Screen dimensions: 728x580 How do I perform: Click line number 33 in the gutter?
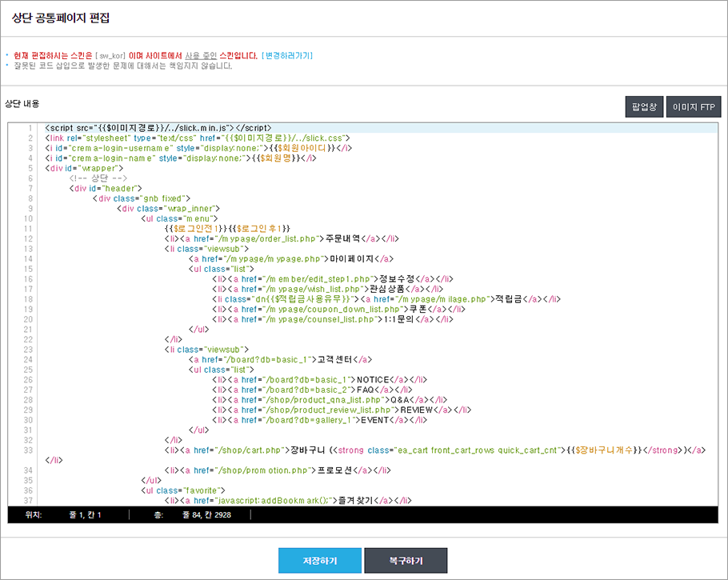pos(28,451)
